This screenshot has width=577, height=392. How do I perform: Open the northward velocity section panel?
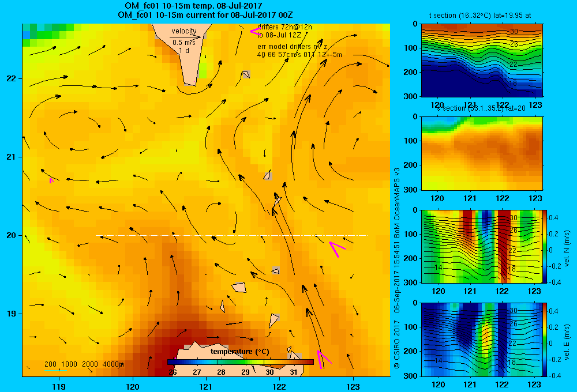point(482,246)
